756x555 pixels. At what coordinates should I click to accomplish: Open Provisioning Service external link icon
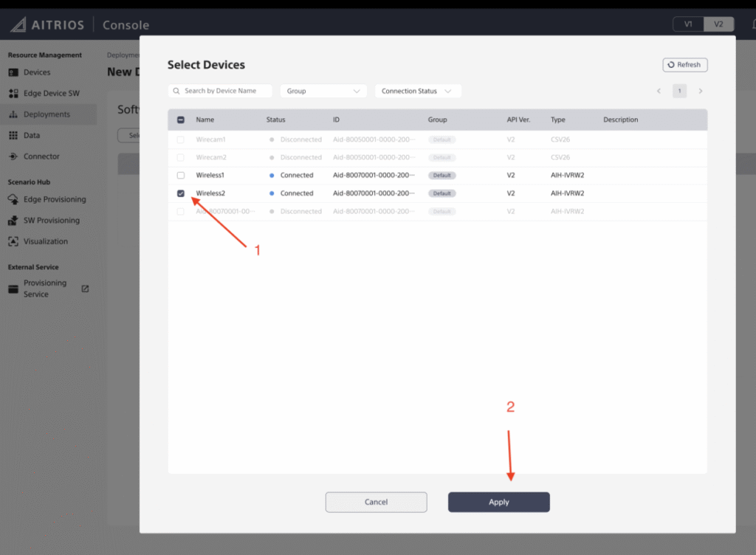[85, 289]
